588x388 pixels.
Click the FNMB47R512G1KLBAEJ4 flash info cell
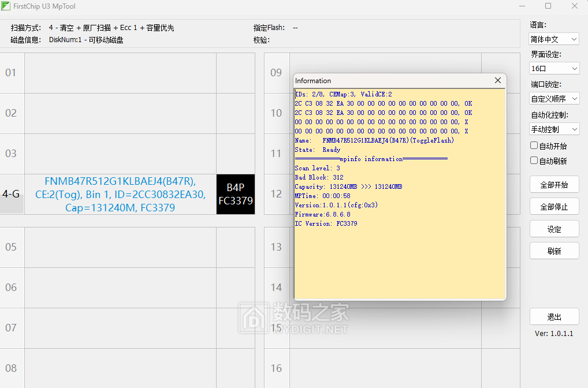[x=120, y=195]
